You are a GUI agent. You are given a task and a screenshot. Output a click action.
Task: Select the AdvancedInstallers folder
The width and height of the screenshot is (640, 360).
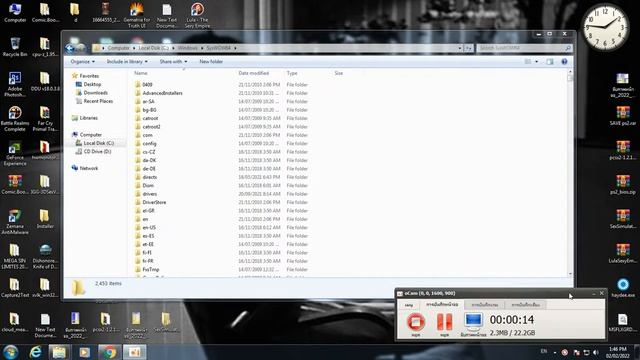(162, 93)
